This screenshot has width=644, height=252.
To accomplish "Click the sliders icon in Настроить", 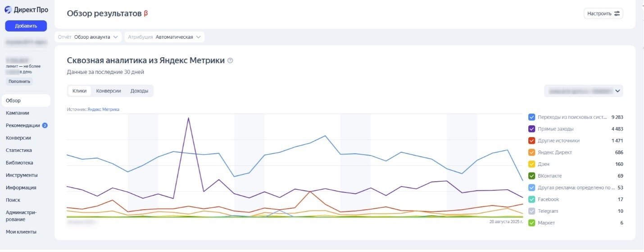I will coord(617,14).
